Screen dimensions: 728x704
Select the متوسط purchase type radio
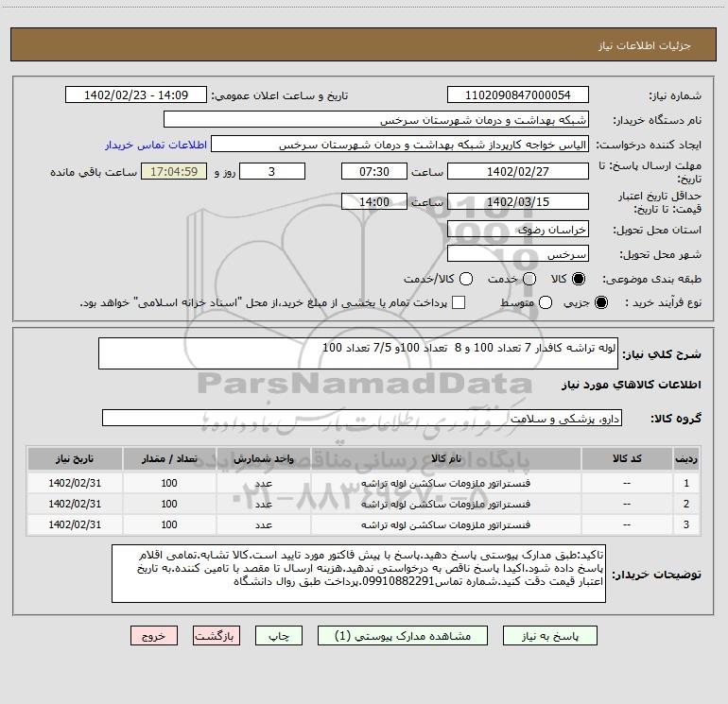(546, 302)
